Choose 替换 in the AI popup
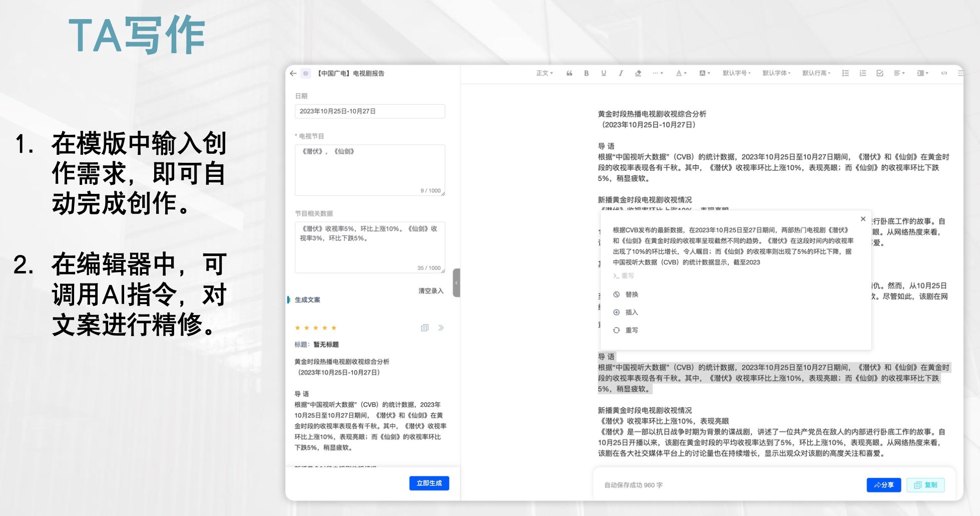The height and width of the screenshot is (516, 980). pos(626,295)
